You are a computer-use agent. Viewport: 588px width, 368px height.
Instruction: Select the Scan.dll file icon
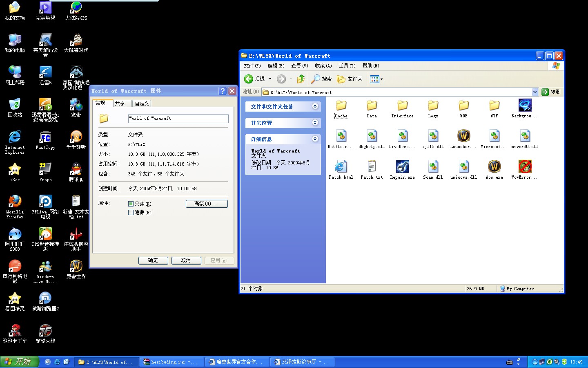click(x=433, y=166)
